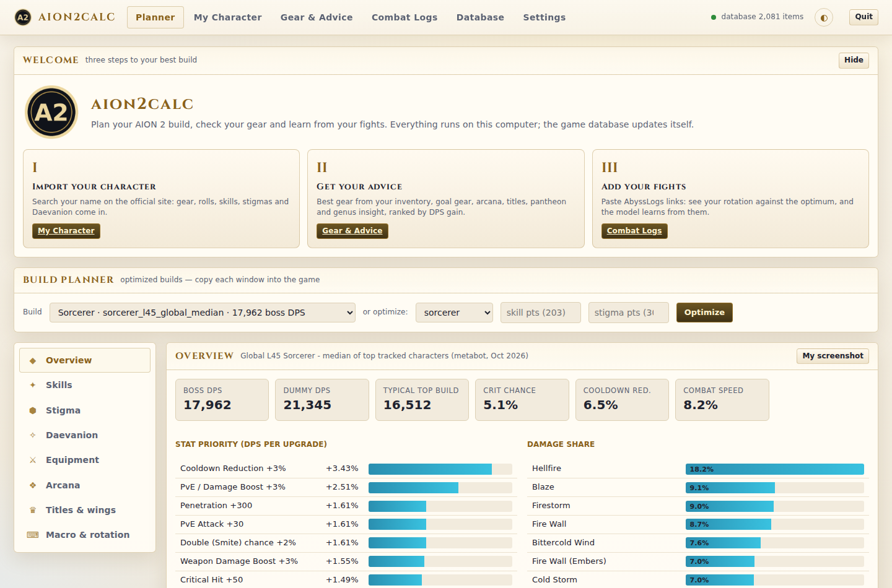Click the "database 2,081 items" status text

coord(762,17)
